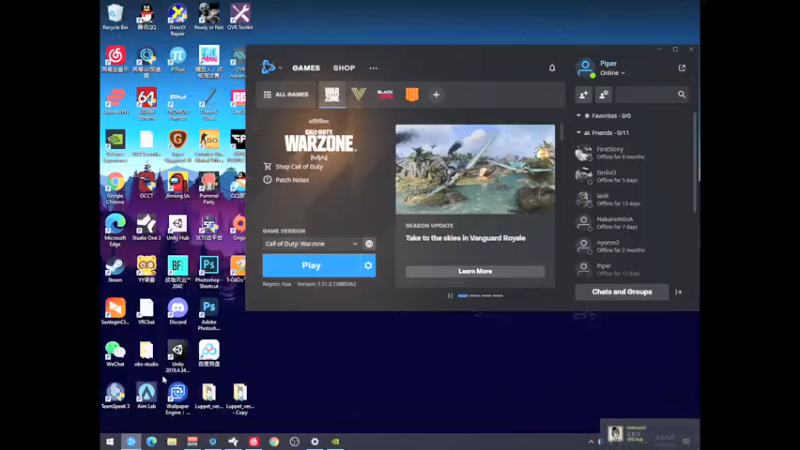Image resolution: width=800 pixels, height=450 pixels.
Task: Open the obs-studio folder on desktop
Action: pyautogui.click(x=146, y=354)
